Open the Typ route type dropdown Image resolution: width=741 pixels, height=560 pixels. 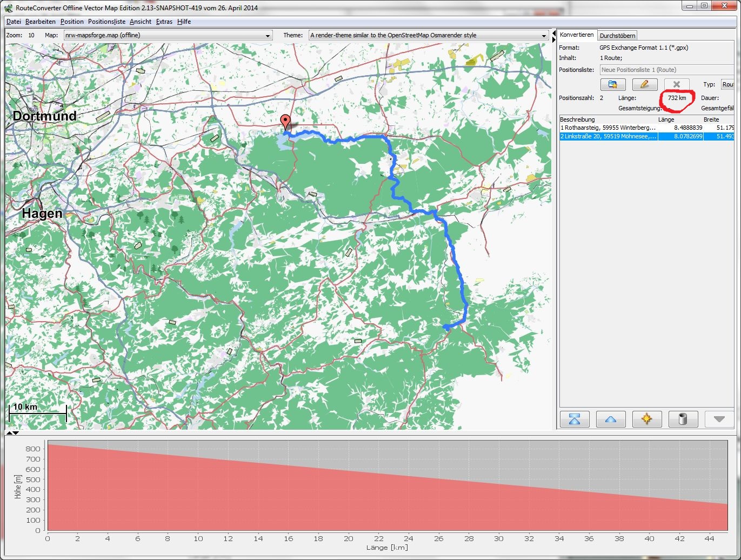click(727, 84)
